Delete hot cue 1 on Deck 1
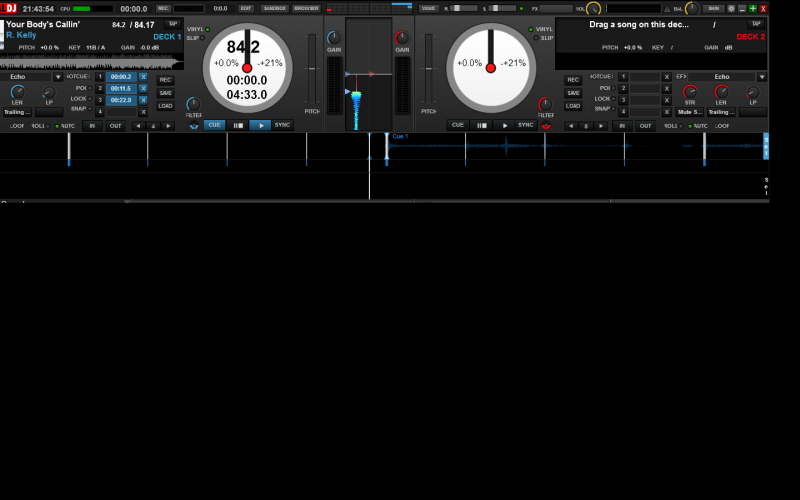This screenshot has width=800, height=500. [143, 76]
